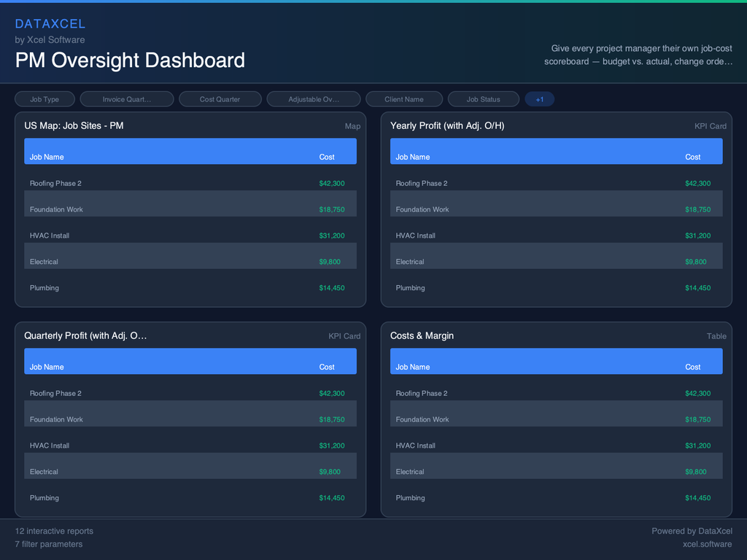
Task: Open the Client Name filter
Action: tap(406, 98)
